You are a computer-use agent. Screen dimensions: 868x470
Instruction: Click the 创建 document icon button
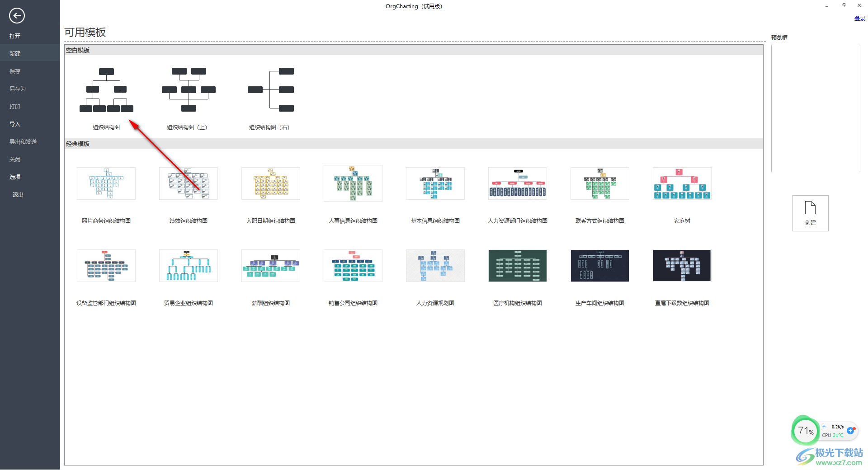point(810,213)
